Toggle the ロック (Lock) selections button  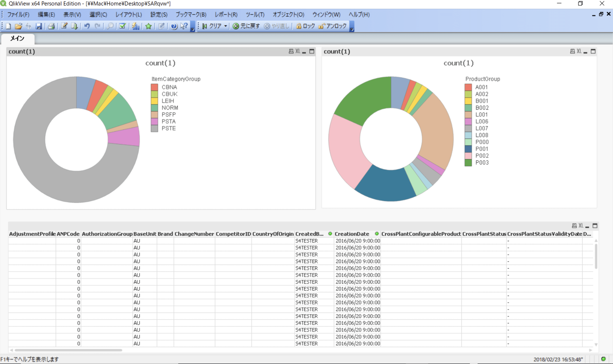pos(305,26)
